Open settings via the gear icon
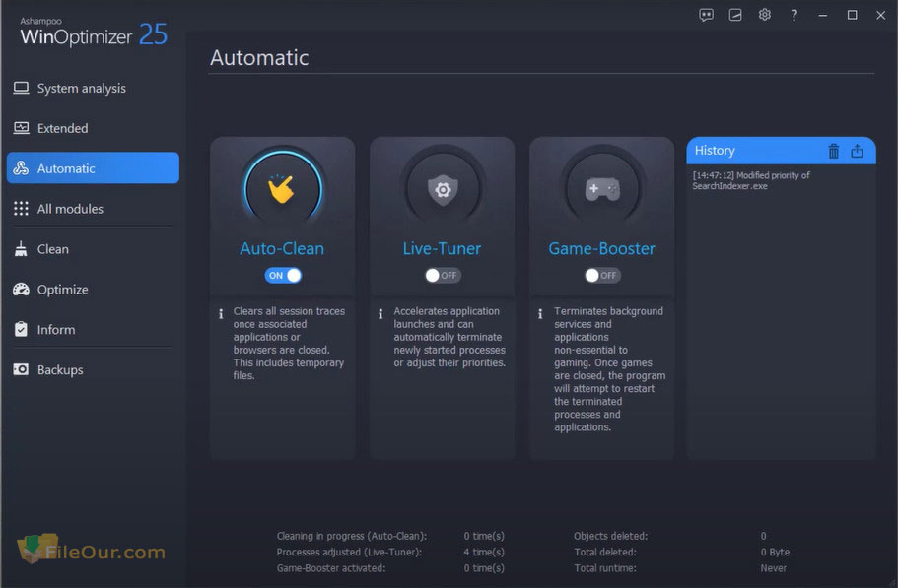Image resolution: width=898 pixels, height=588 pixels. tap(765, 15)
